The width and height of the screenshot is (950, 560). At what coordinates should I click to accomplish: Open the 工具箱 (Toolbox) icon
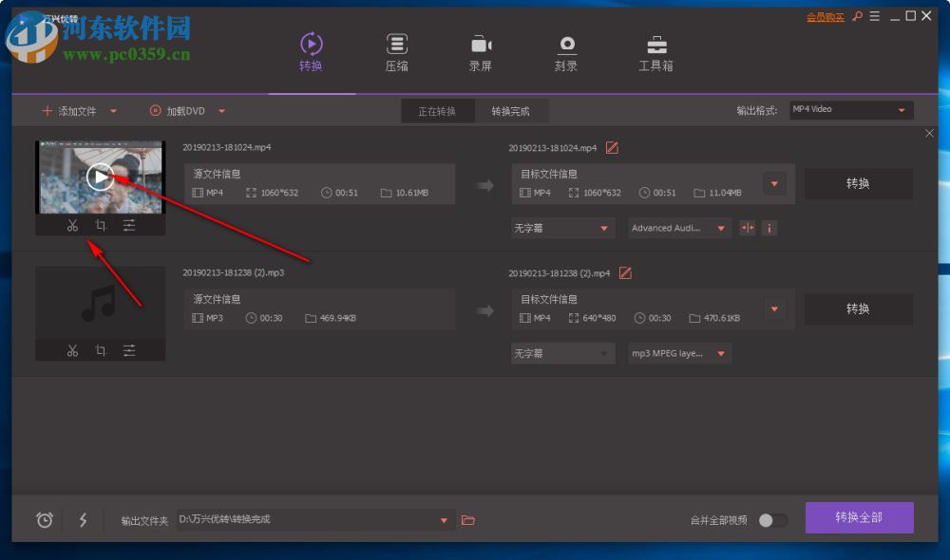656,46
